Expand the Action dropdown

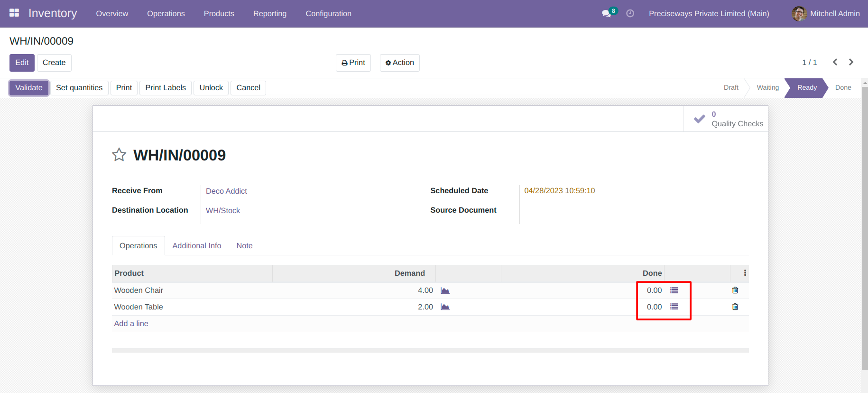click(400, 63)
